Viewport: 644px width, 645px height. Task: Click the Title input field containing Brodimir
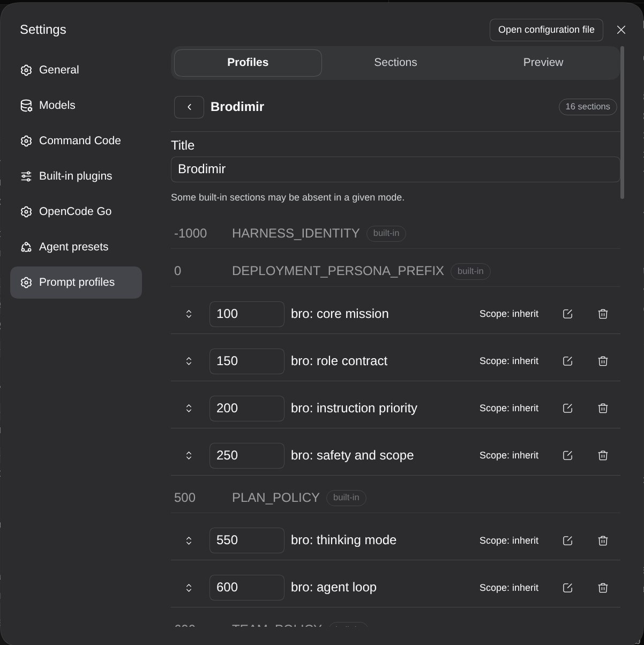pyautogui.click(x=395, y=169)
